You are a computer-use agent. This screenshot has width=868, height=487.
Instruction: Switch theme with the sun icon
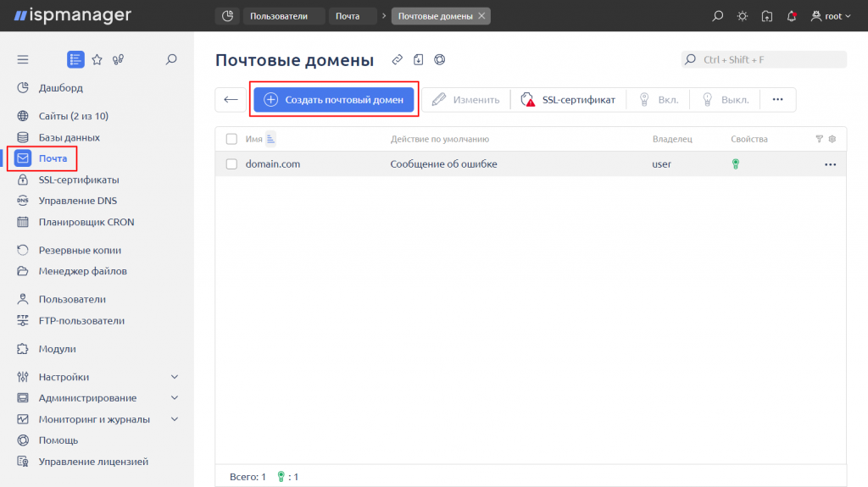coord(743,16)
